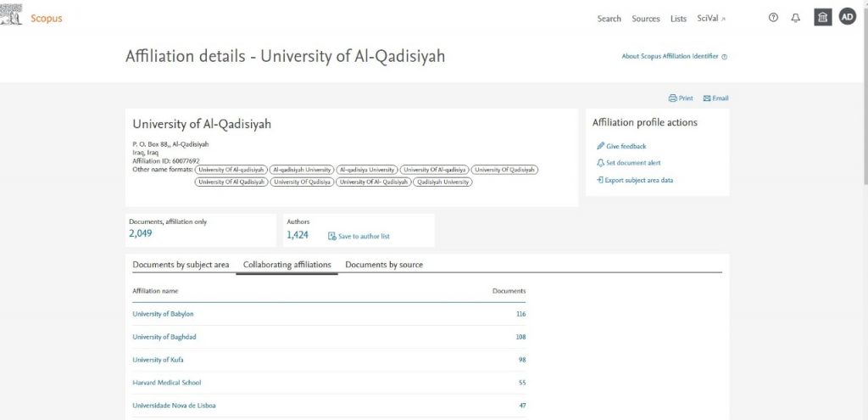Click 47 documents count for Lisboa
Image resolution: width=868 pixels, height=420 pixels.
point(522,406)
